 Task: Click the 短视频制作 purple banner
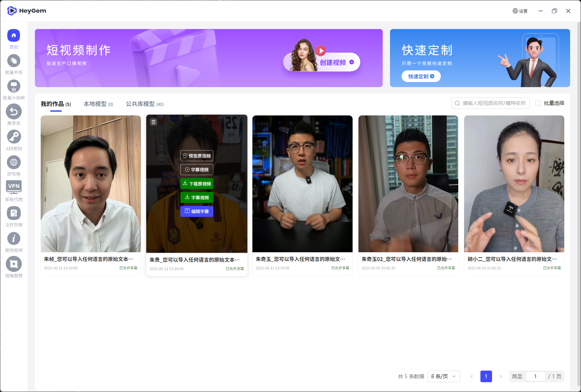point(209,58)
